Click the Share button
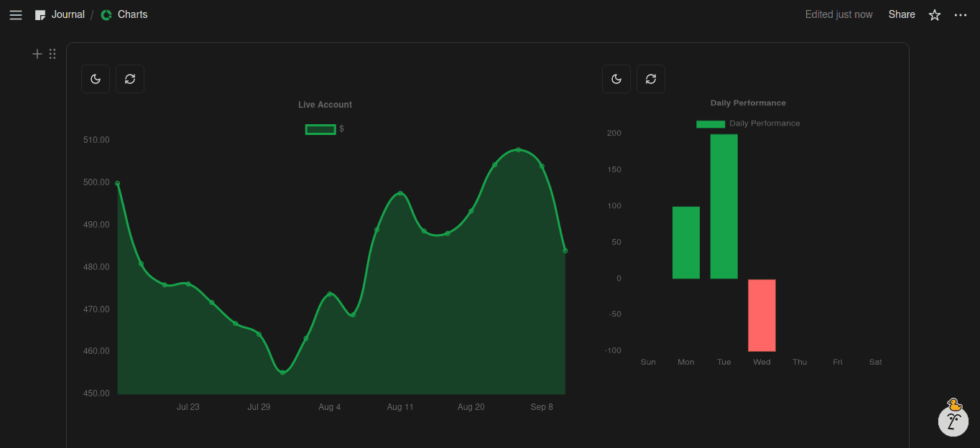This screenshot has width=980, height=448. point(901,14)
